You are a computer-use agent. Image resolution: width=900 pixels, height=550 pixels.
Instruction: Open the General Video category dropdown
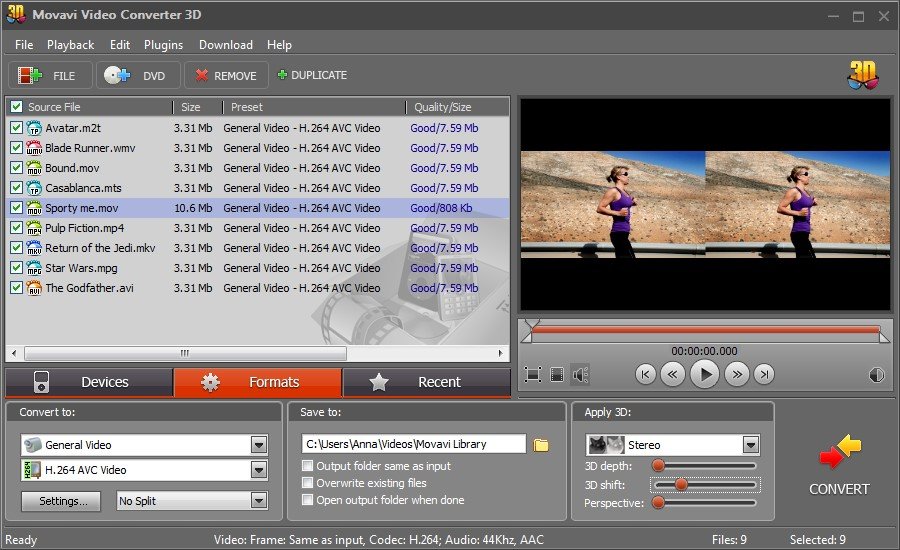coord(259,445)
